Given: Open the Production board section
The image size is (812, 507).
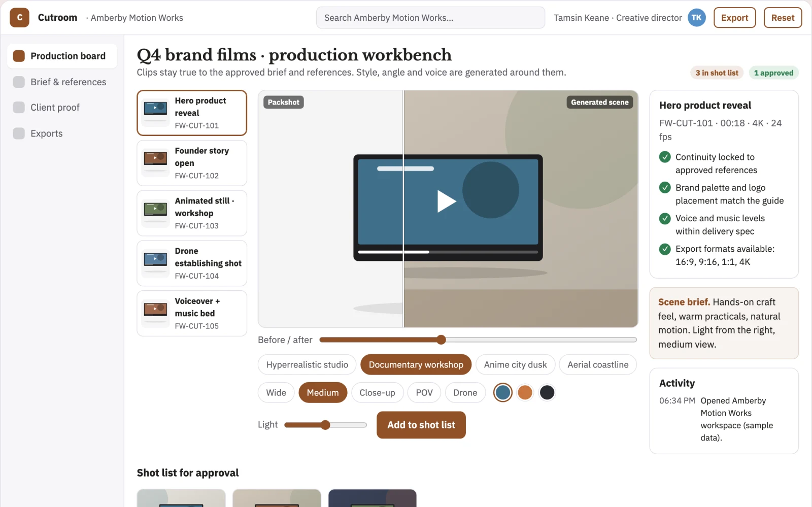Looking at the screenshot, I should coord(62,56).
